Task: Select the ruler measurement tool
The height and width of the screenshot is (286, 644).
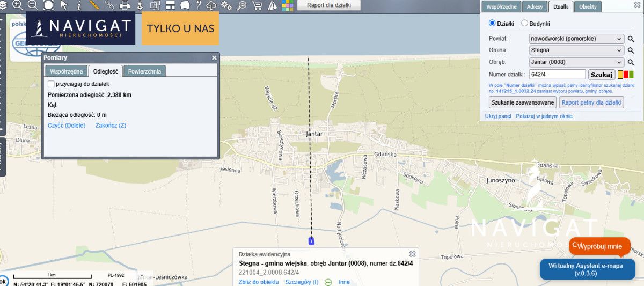Action: tap(94, 5)
